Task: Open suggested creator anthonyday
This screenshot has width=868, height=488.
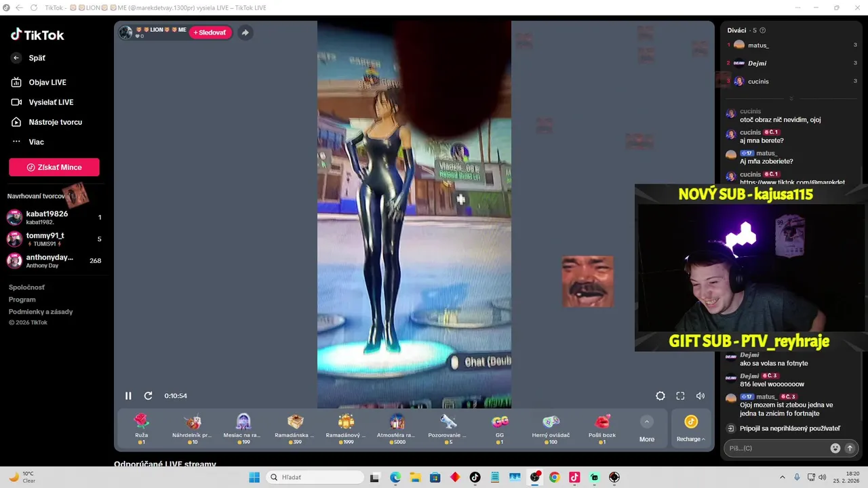Action: tap(54, 260)
